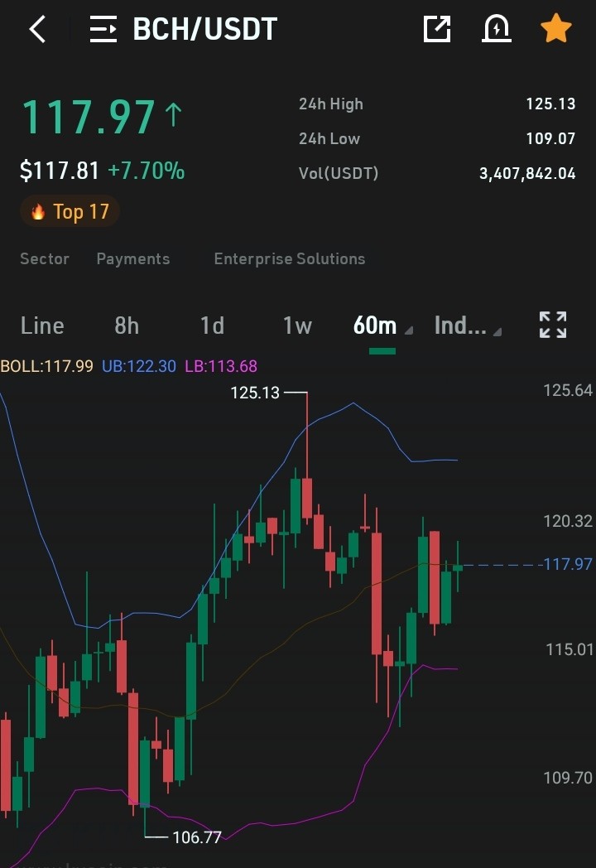Open the Enterprise Solutions sector link
This screenshot has width=596, height=868.
290,258
